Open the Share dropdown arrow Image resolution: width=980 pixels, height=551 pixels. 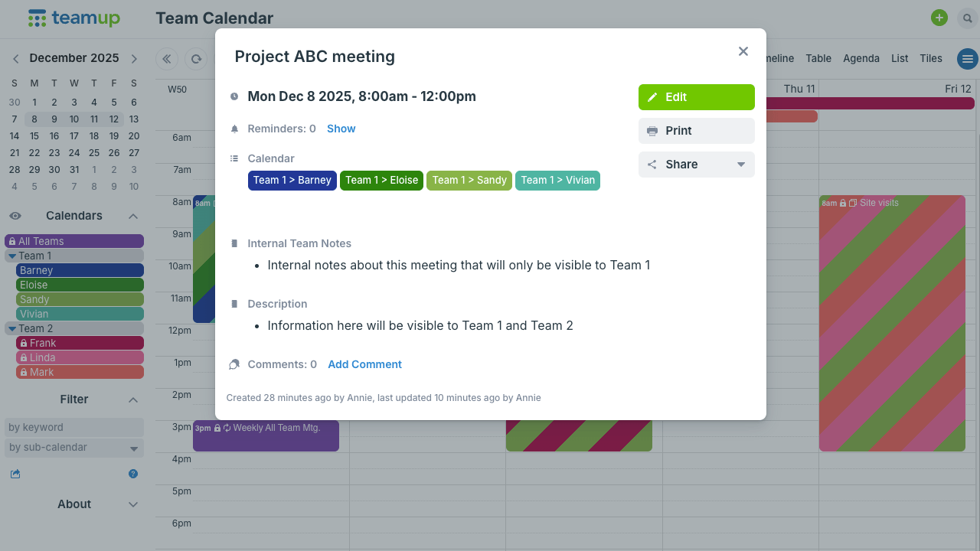pyautogui.click(x=741, y=165)
